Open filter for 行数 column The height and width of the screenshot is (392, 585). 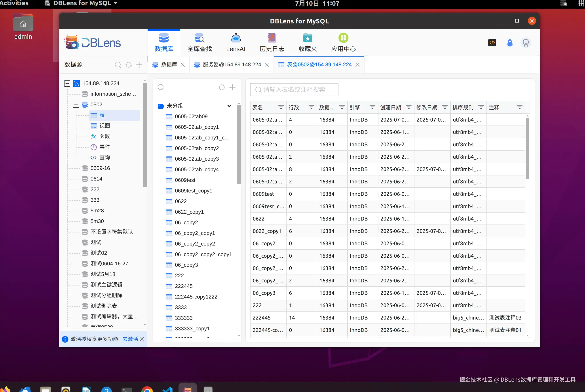(x=311, y=107)
